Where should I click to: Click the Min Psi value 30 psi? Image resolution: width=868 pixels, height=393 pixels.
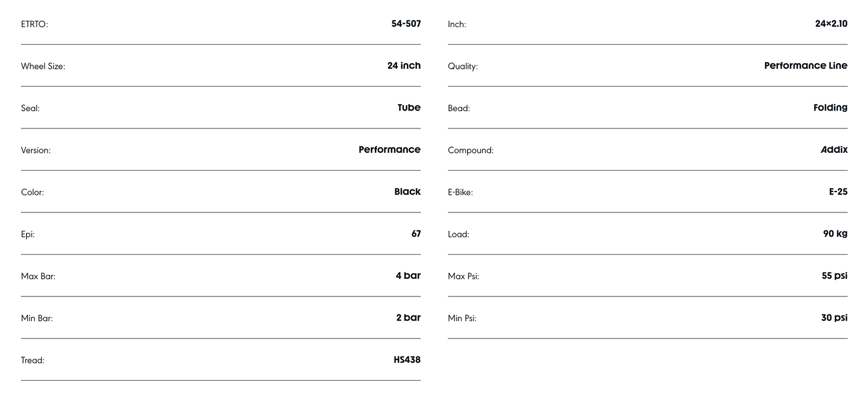click(834, 318)
